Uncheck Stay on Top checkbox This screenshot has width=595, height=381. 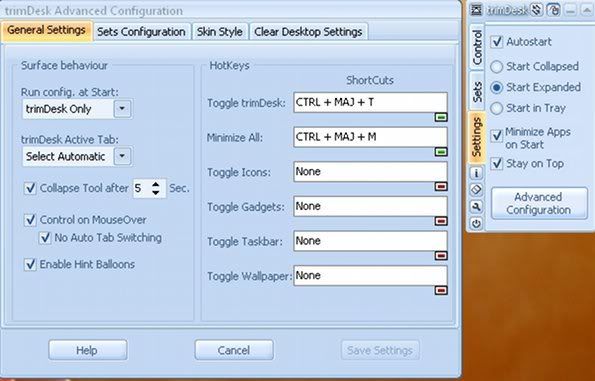tap(497, 164)
